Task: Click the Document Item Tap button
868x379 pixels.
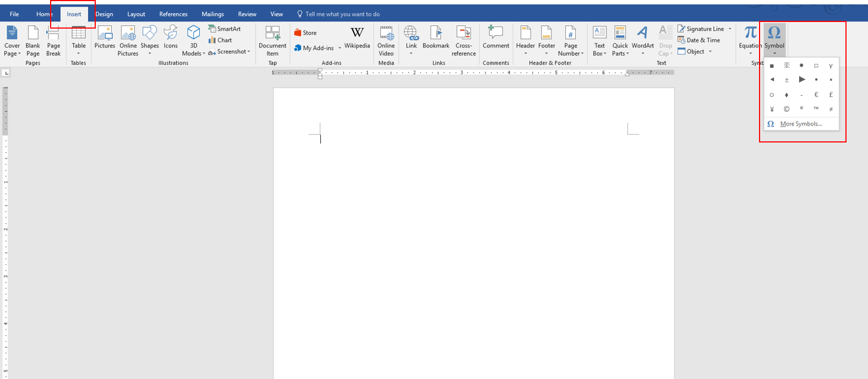Action: click(272, 41)
